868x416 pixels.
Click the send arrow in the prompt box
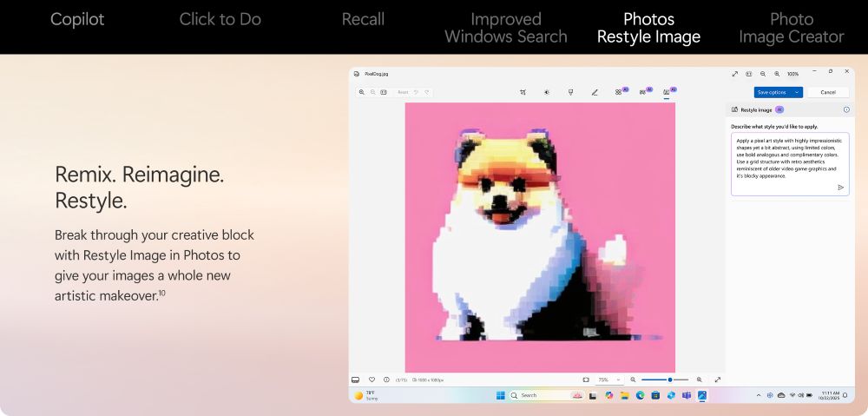click(x=840, y=187)
